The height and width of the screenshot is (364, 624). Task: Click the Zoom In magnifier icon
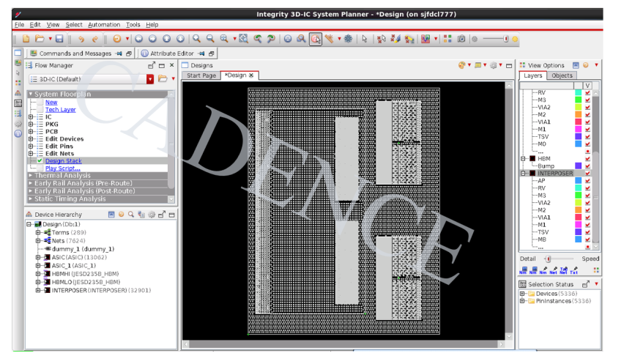click(x=196, y=39)
